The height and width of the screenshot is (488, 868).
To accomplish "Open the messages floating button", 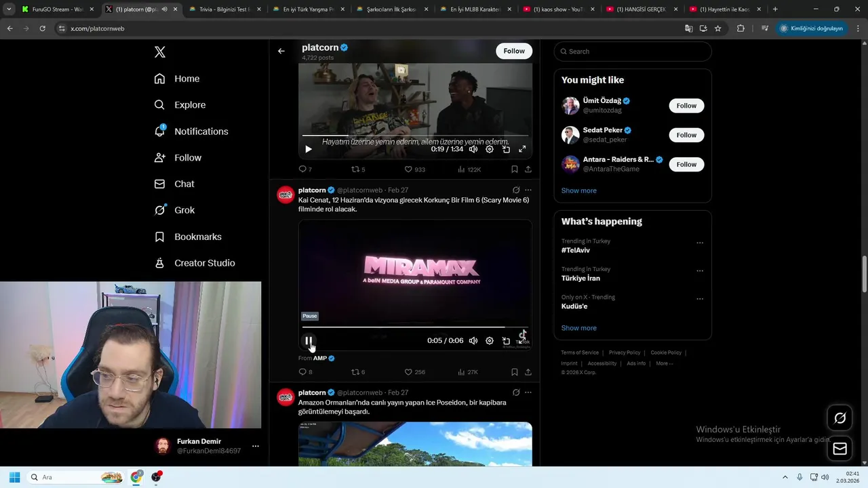I will point(840,449).
